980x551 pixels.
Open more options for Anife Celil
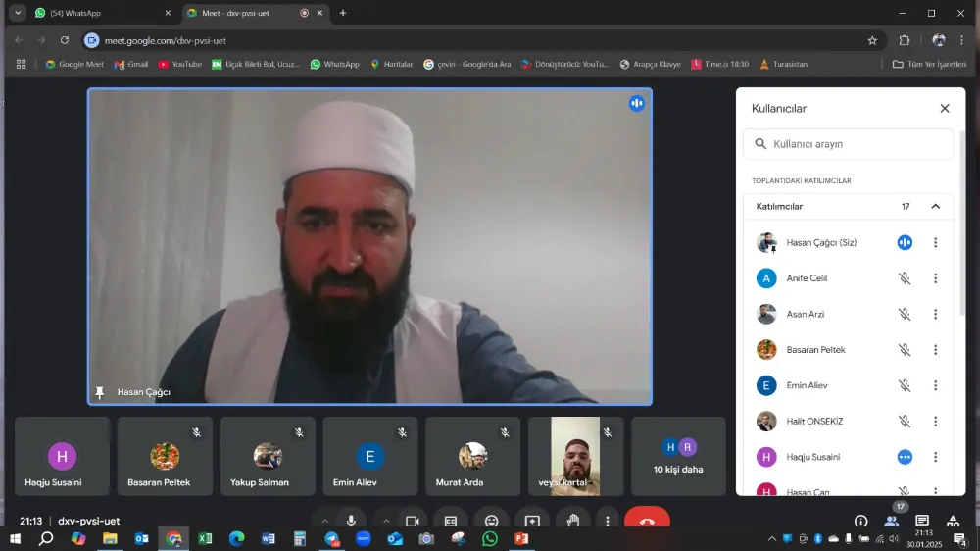click(935, 278)
